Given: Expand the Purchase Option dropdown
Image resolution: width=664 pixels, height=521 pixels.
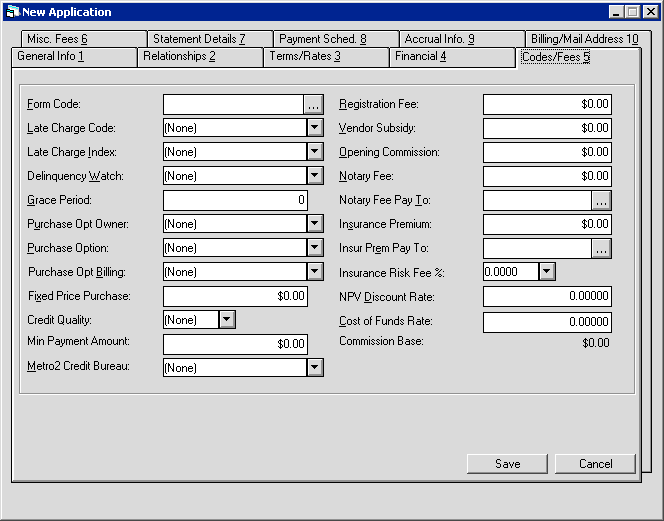Looking at the screenshot, I should tap(315, 248).
